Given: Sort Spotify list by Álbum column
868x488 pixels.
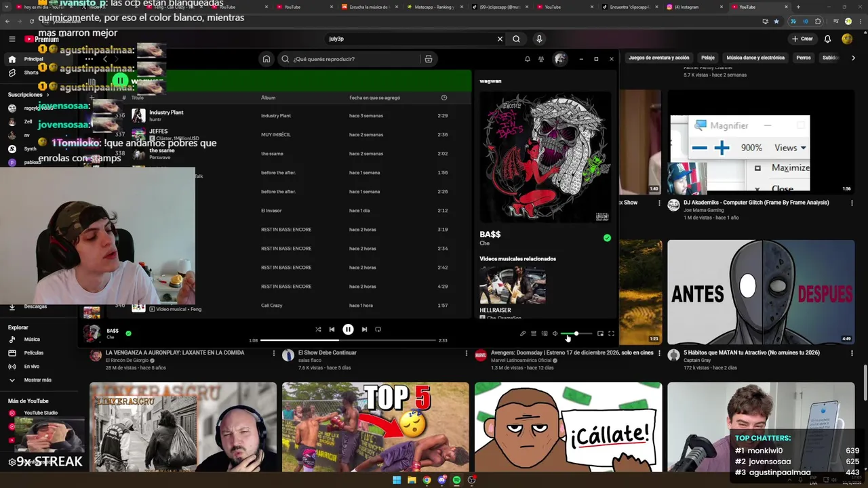Looking at the screenshot, I should point(269,98).
